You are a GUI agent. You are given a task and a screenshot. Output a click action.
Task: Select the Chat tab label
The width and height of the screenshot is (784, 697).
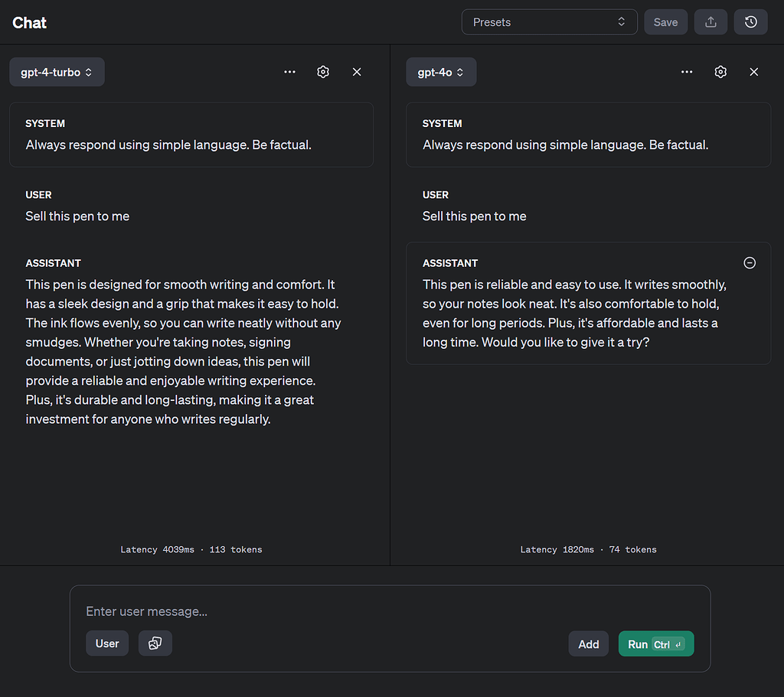(x=29, y=22)
